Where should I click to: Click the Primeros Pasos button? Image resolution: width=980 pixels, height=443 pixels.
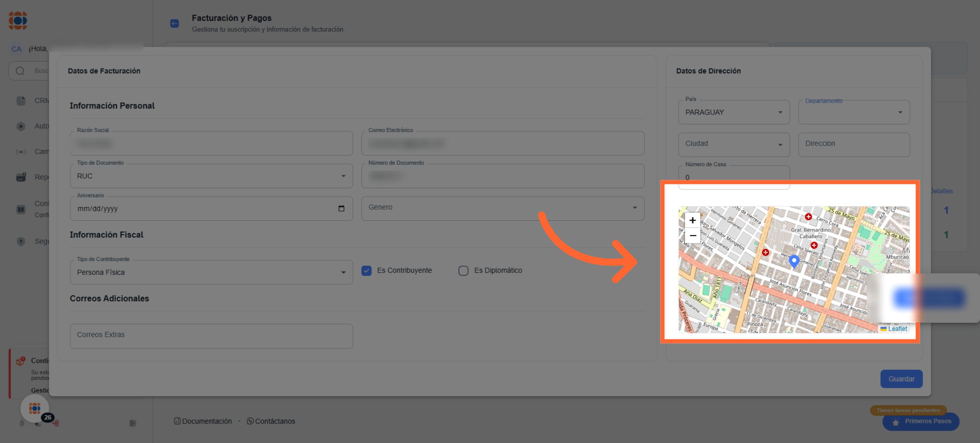tap(921, 421)
